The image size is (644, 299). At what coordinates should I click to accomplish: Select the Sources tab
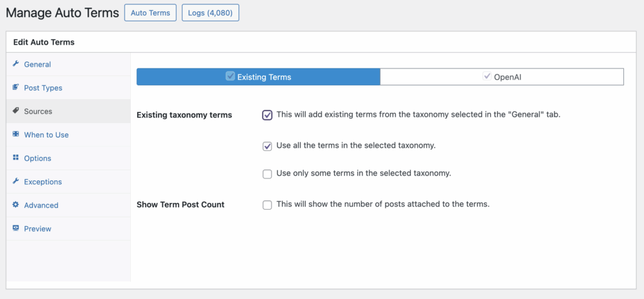(68, 111)
